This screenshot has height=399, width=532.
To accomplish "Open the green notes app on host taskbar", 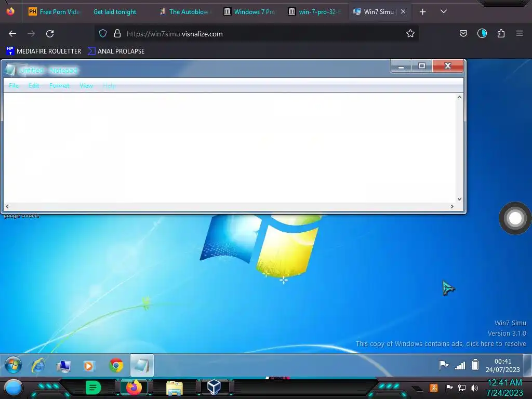I will tap(94, 388).
